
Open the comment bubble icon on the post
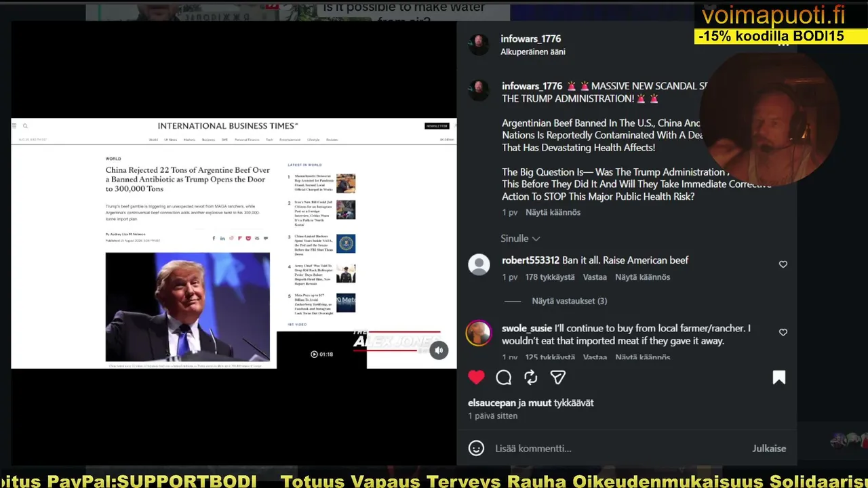[504, 378]
